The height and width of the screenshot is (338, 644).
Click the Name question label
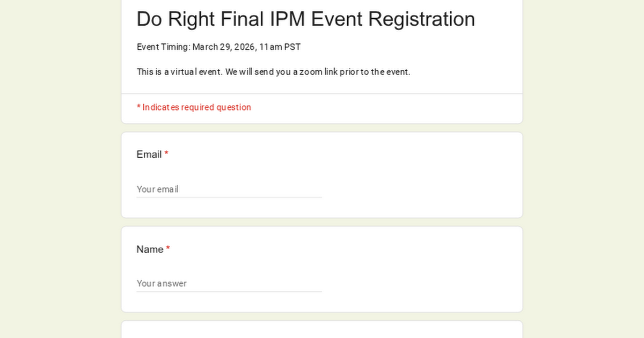click(150, 249)
